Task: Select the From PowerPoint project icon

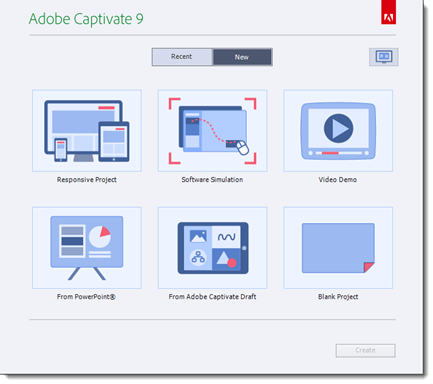Action: 87,248
